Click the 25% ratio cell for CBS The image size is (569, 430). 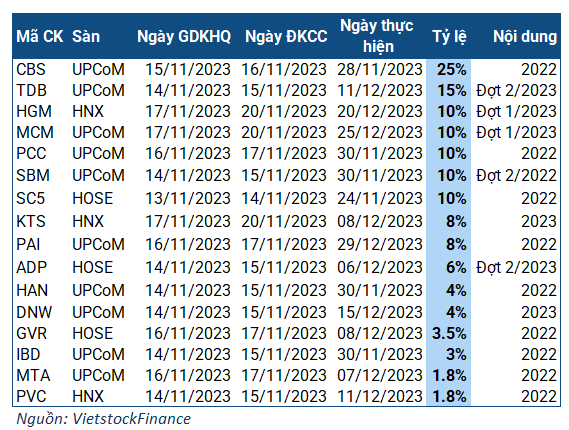click(x=451, y=69)
